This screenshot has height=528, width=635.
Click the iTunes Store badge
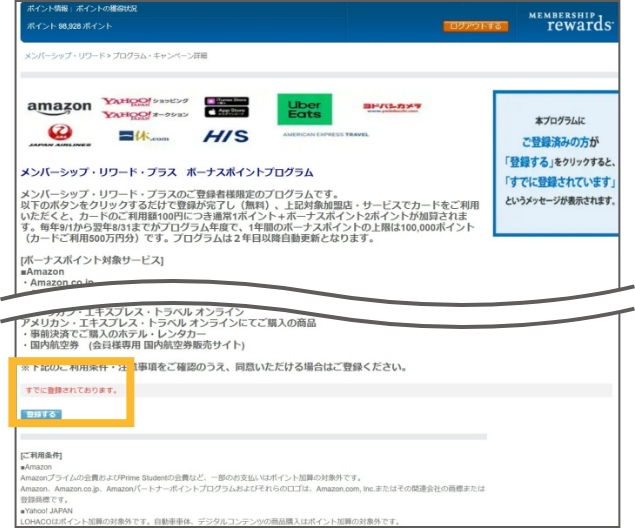click(225, 102)
